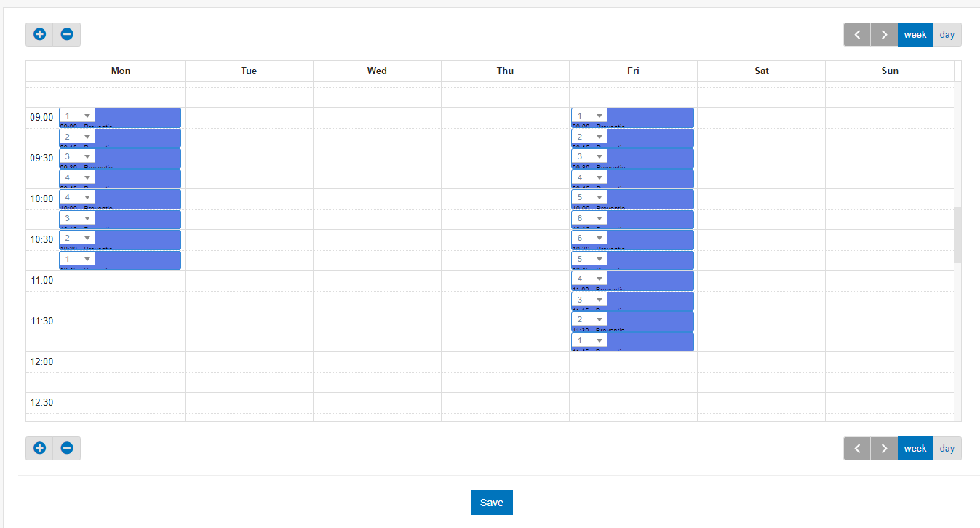
Task: Select day view in bottom toolbar
Action: (x=947, y=448)
